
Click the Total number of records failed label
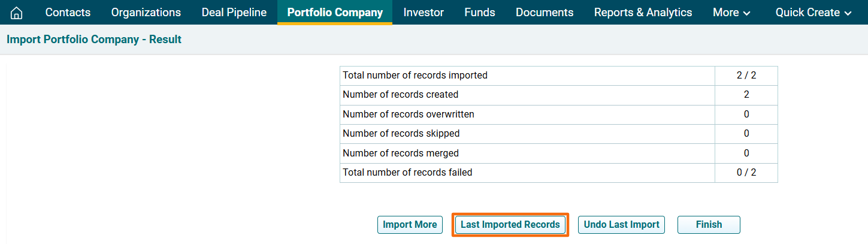point(407,173)
